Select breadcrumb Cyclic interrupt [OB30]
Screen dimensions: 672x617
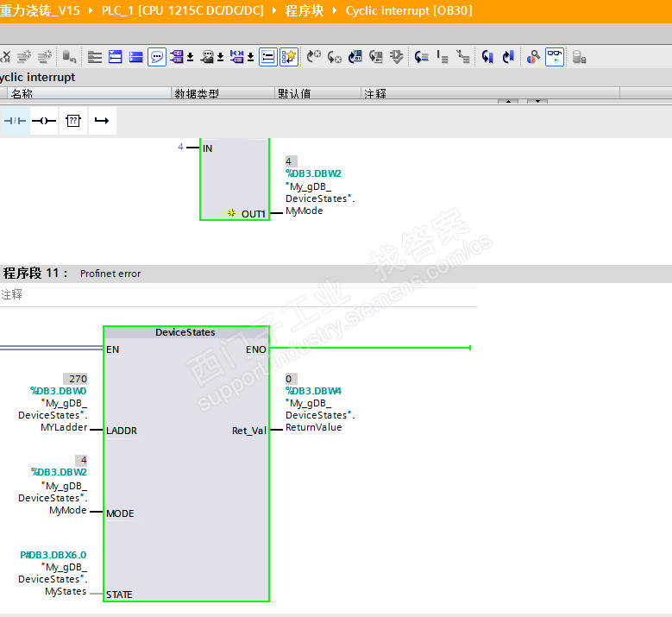pyautogui.click(x=409, y=10)
